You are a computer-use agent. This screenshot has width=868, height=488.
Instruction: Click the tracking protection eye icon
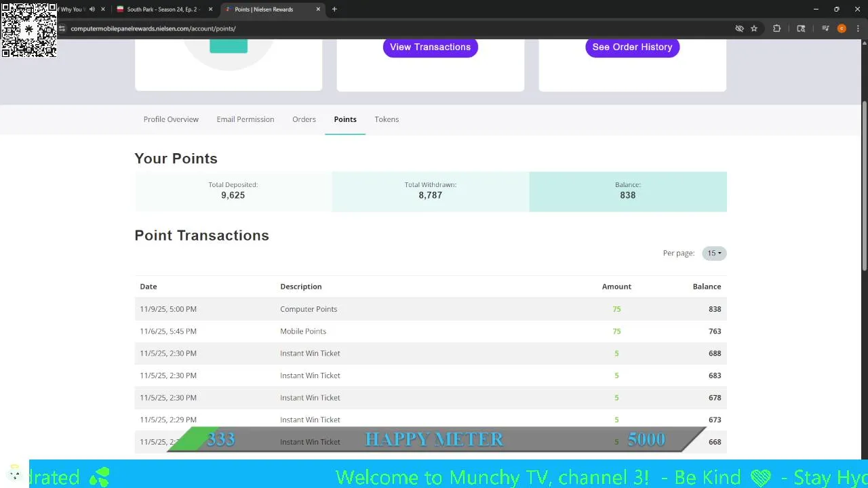(x=740, y=28)
